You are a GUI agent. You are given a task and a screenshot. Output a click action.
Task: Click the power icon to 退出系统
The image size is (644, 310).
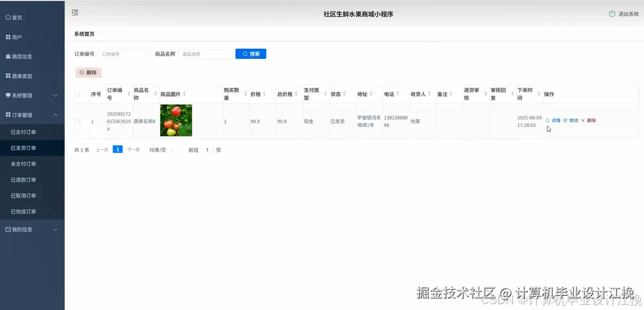coord(612,14)
